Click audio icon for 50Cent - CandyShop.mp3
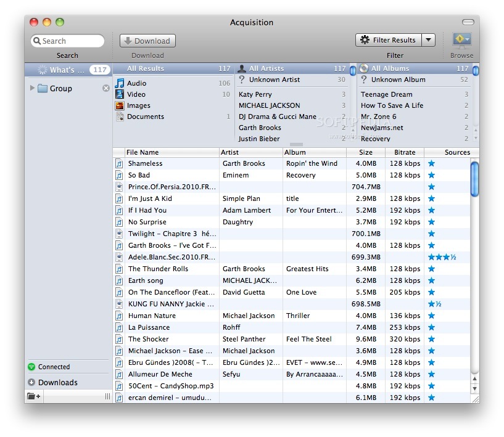 119,386
